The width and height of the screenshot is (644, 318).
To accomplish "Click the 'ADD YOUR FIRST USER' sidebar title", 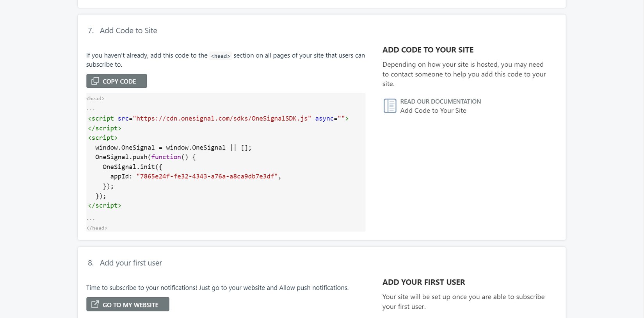I will point(423,282).
